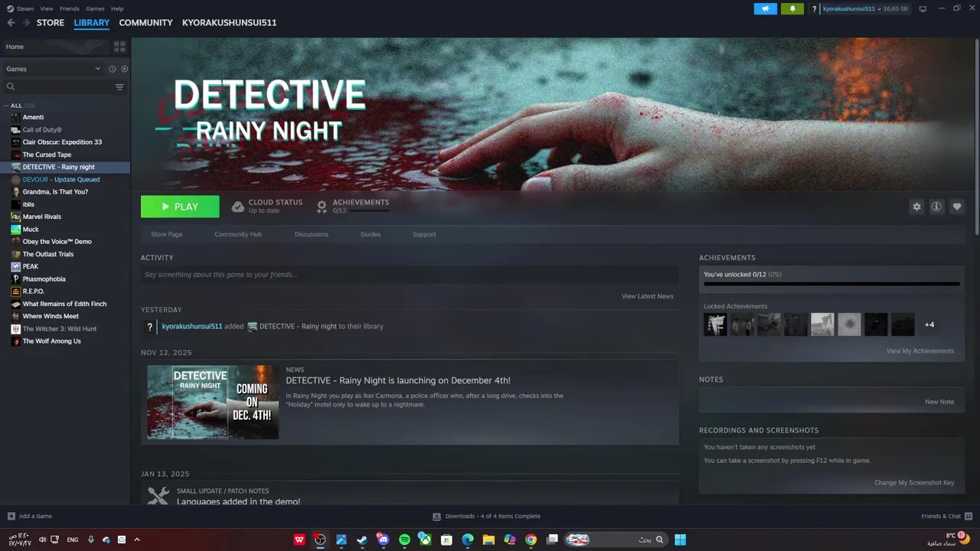Open news article about December 4th launch
Image resolution: width=980 pixels, height=551 pixels.
coord(398,380)
